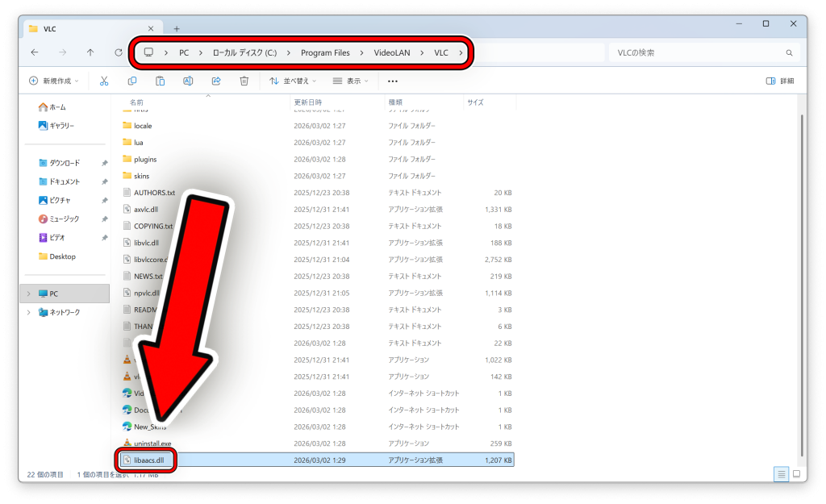Click the Rename icon in toolbar
Image resolution: width=826 pixels, height=504 pixels.
(x=188, y=81)
